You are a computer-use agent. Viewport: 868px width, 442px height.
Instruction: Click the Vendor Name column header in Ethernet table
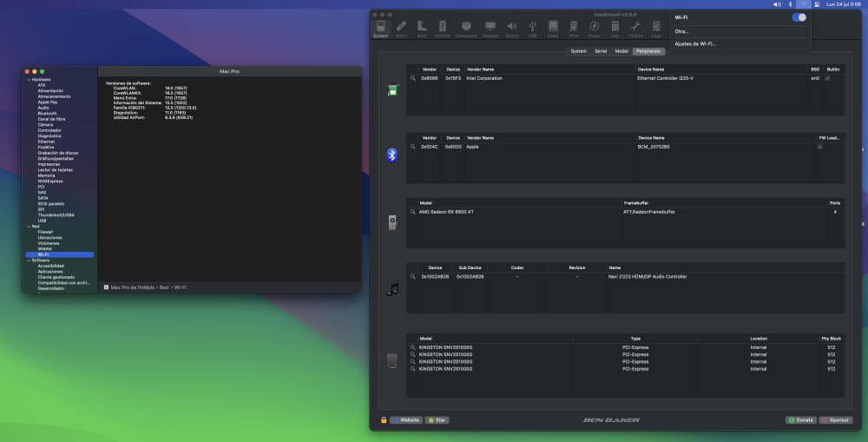(481, 69)
